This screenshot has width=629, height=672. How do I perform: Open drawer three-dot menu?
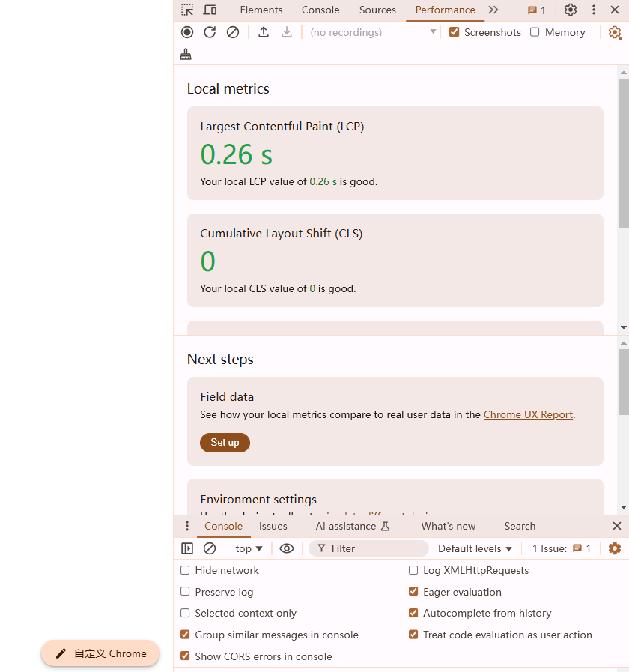(186, 526)
